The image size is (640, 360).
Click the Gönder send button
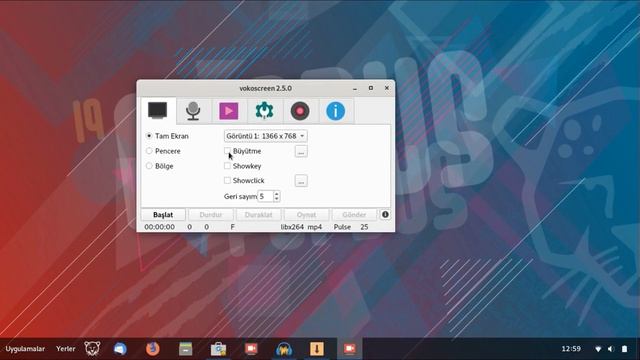(x=354, y=215)
